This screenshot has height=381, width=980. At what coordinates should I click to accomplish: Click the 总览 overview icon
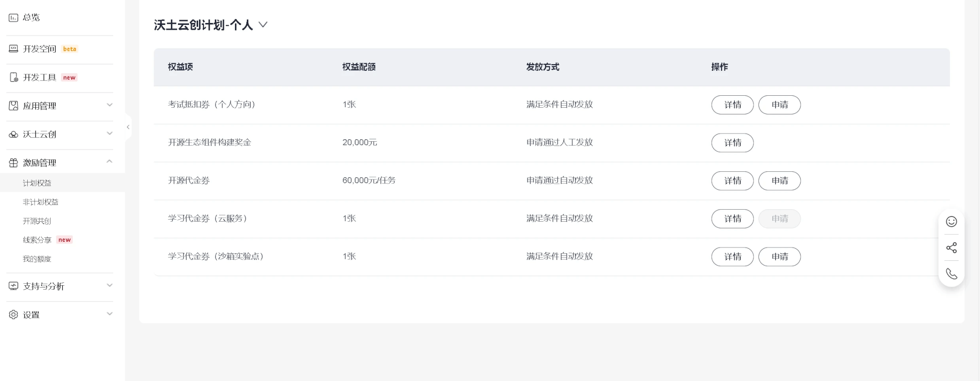coord(13,18)
